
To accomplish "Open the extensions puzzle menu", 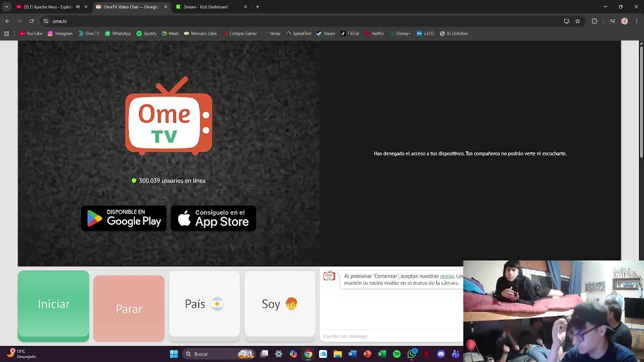I will 594,21.
